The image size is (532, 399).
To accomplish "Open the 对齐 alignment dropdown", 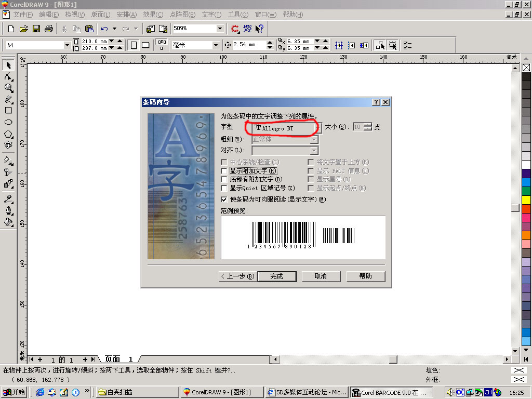I will [x=314, y=150].
